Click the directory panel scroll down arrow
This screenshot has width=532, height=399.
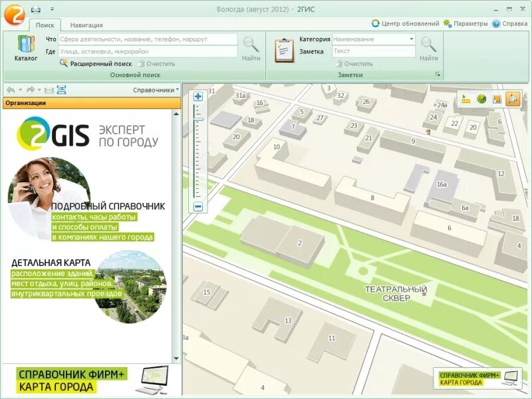(176, 358)
